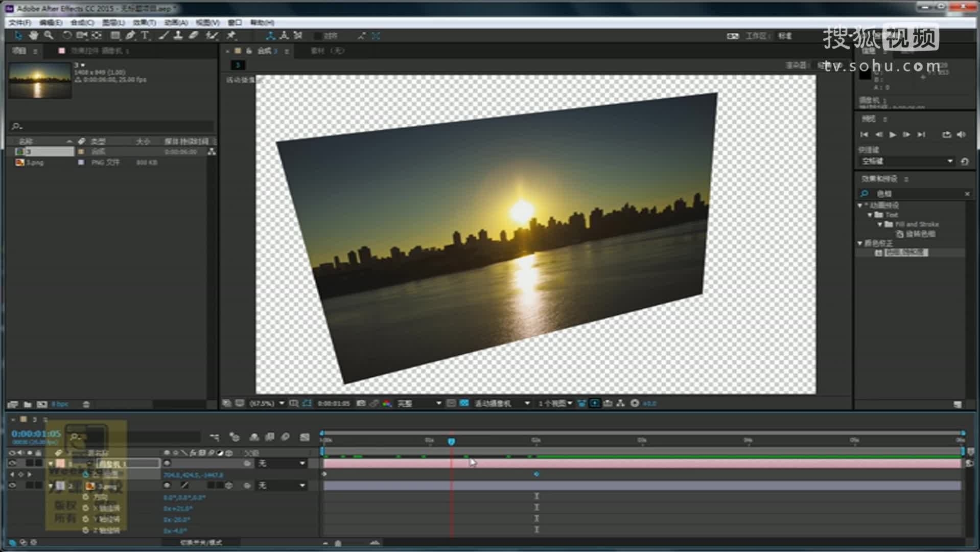Select the Hand tool in the toolbar
Viewport: 980px width, 552px height.
click(x=33, y=35)
